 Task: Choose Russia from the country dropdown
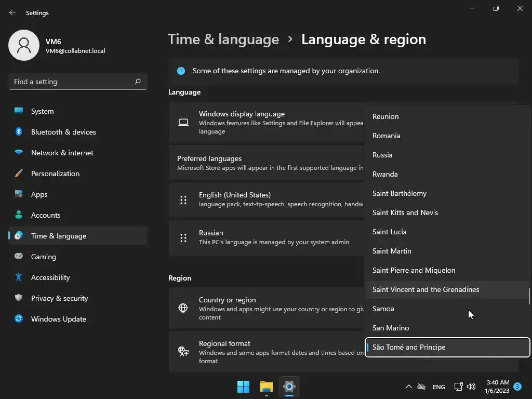pyautogui.click(x=447, y=155)
